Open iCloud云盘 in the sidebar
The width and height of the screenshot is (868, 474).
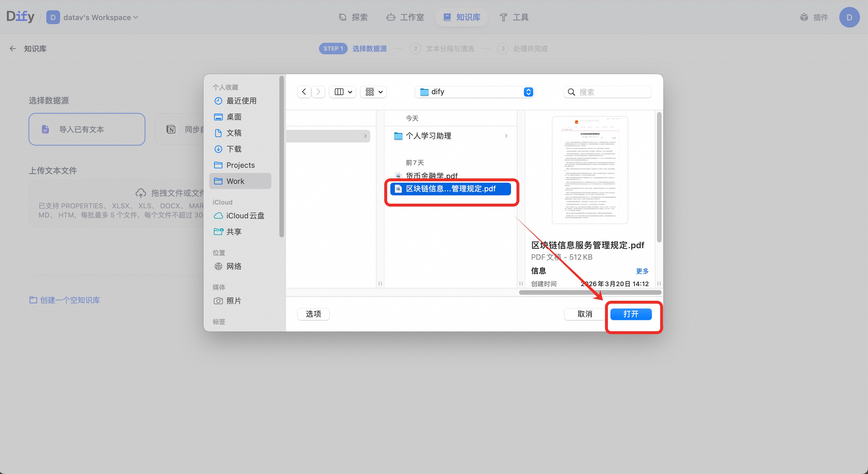click(x=245, y=216)
